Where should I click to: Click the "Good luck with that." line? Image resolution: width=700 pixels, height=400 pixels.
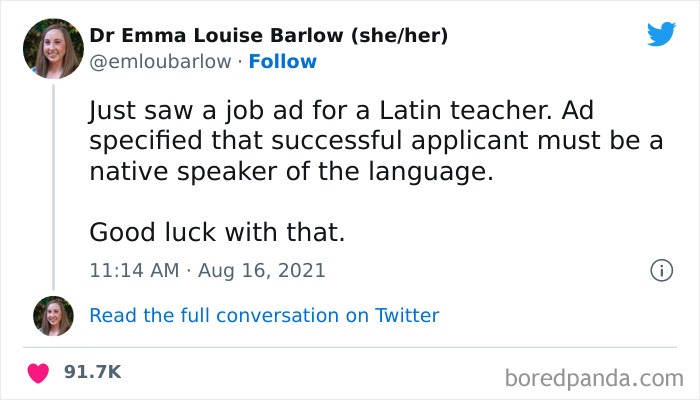217,232
